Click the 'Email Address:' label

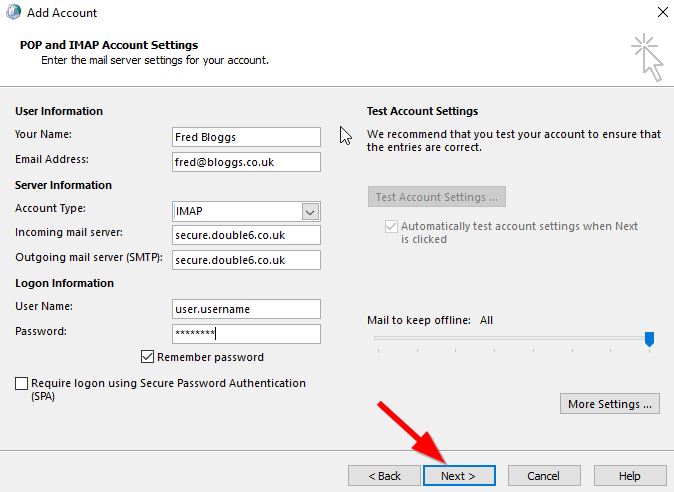click(x=52, y=159)
